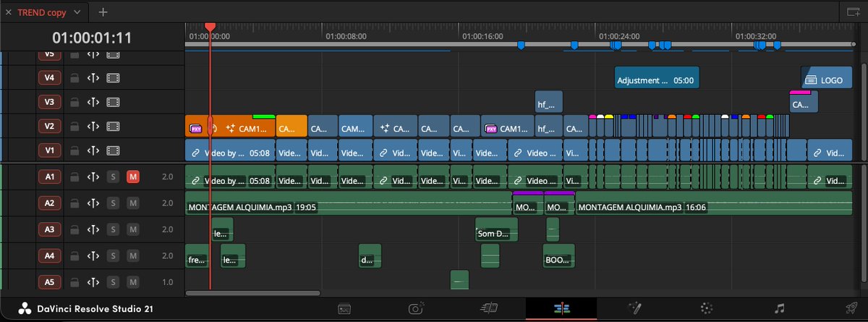Select A3 track destination button
The width and height of the screenshot is (868, 322).
[x=49, y=229]
